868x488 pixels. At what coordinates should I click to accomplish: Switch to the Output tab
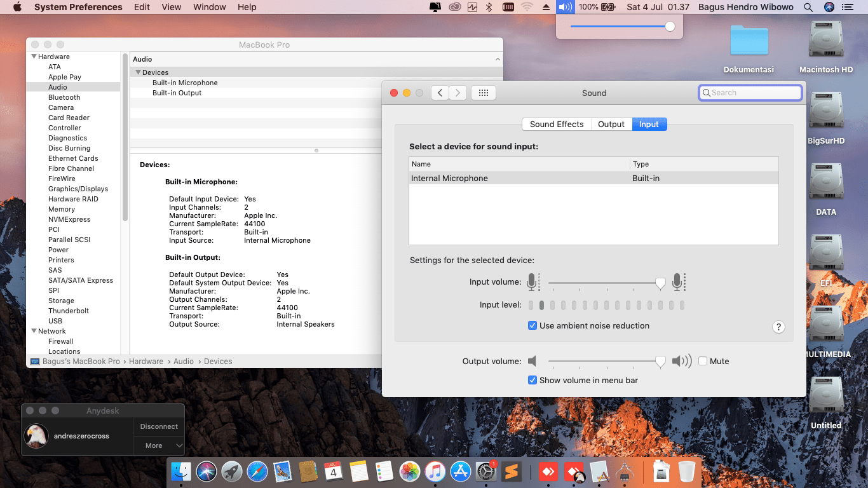[x=611, y=124]
